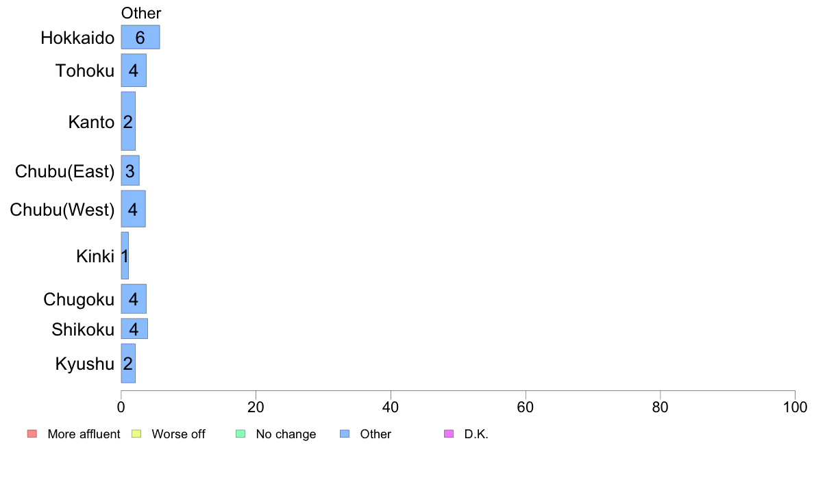Click the Other column header label
814x504 pixels.
point(140,13)
